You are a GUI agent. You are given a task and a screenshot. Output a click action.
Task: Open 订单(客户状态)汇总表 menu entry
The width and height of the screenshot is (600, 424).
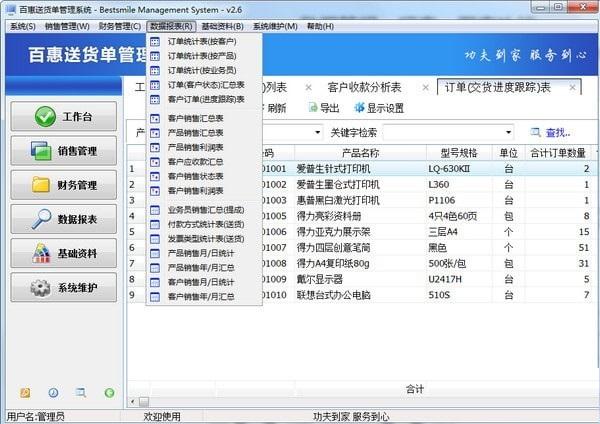(206, 85)
